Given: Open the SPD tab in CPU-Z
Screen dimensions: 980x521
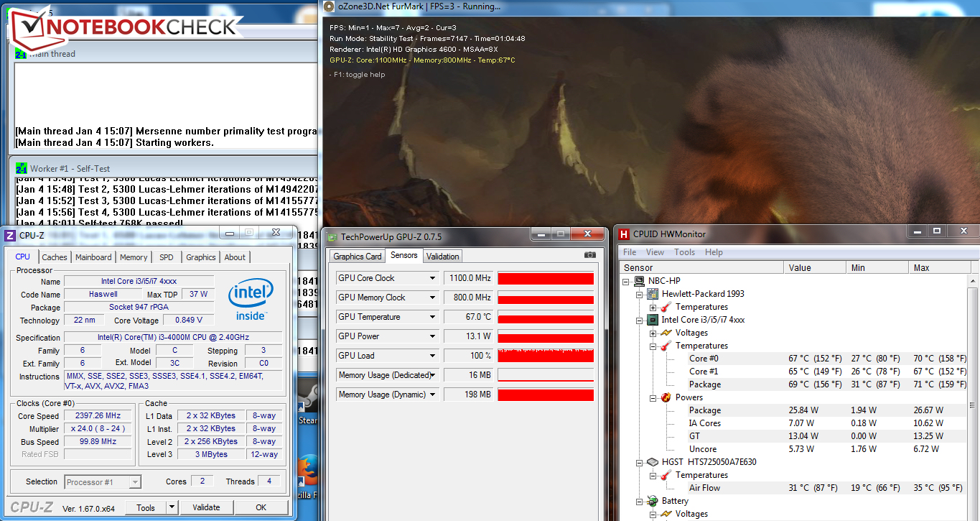Looking at the screenshot, I should tap(166, 257).
